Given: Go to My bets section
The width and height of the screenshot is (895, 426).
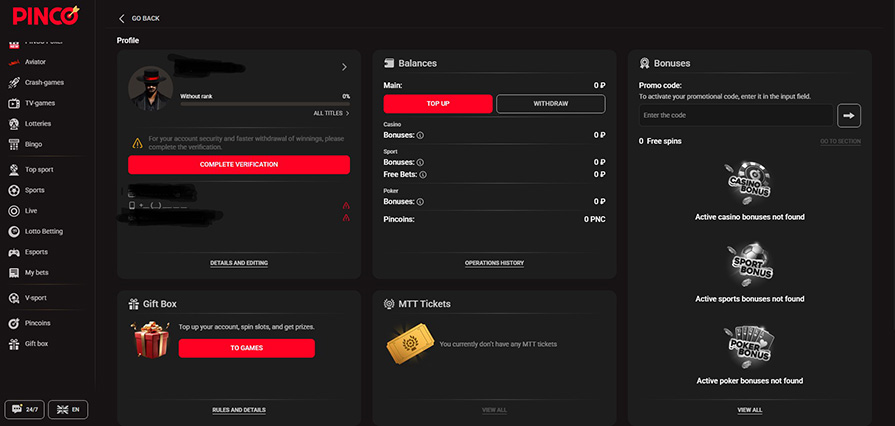Looking at the screenshot, I should [36, 273].
